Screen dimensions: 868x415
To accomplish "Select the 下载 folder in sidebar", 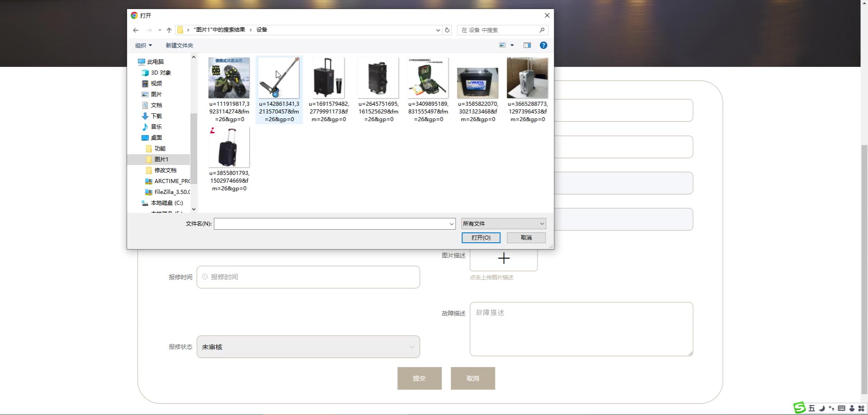I will (x=156, y=116).
